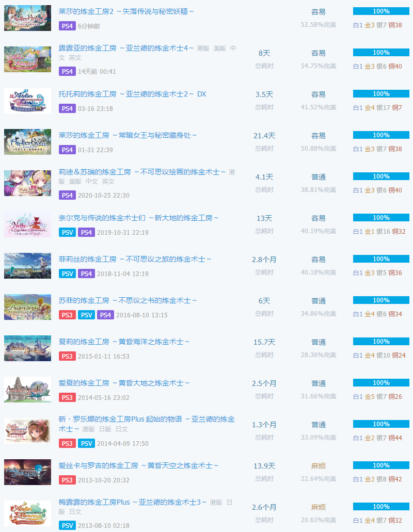The height and width of the screenshot is (532, 413).
Task: Click the 100% progress bar for 梅露露的炼金工房Plus
Action: pyautogui.click(x=381, y=507)
